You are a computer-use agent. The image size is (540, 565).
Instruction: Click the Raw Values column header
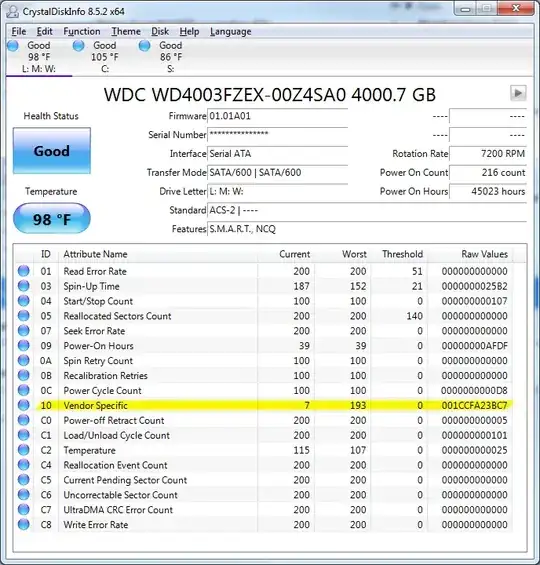pyautogui.click(x=485, y=254)
